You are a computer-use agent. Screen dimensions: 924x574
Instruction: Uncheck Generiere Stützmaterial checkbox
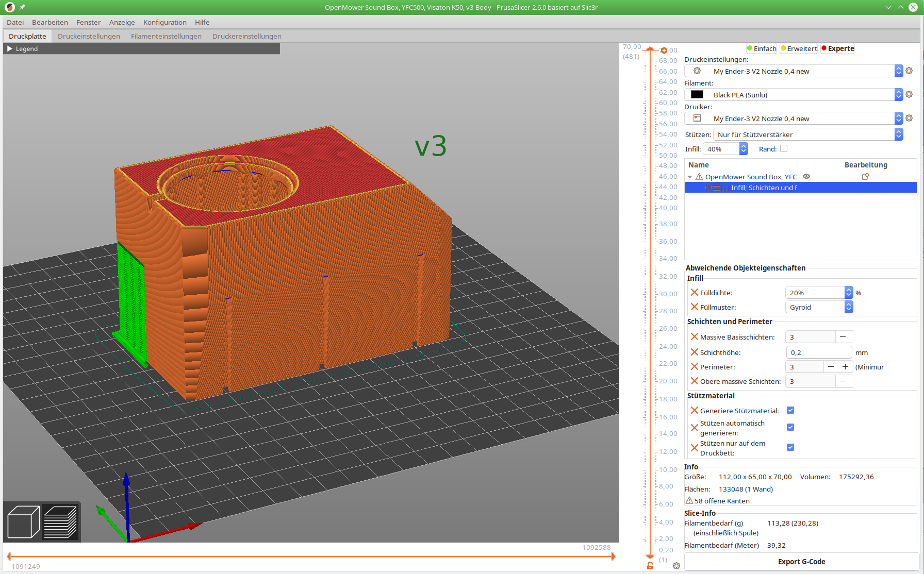point(790,410)
